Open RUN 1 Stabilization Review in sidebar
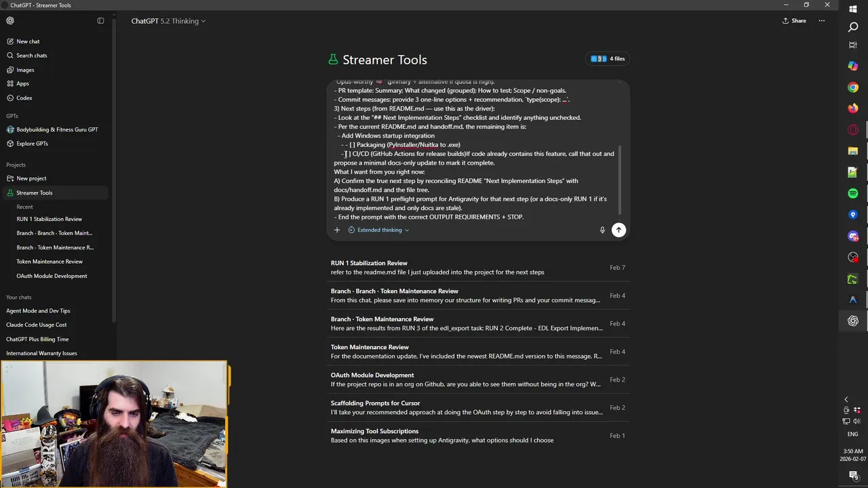The width and height of the screenshot is (868, 488). pyautogui.click(x=50, y=219)
